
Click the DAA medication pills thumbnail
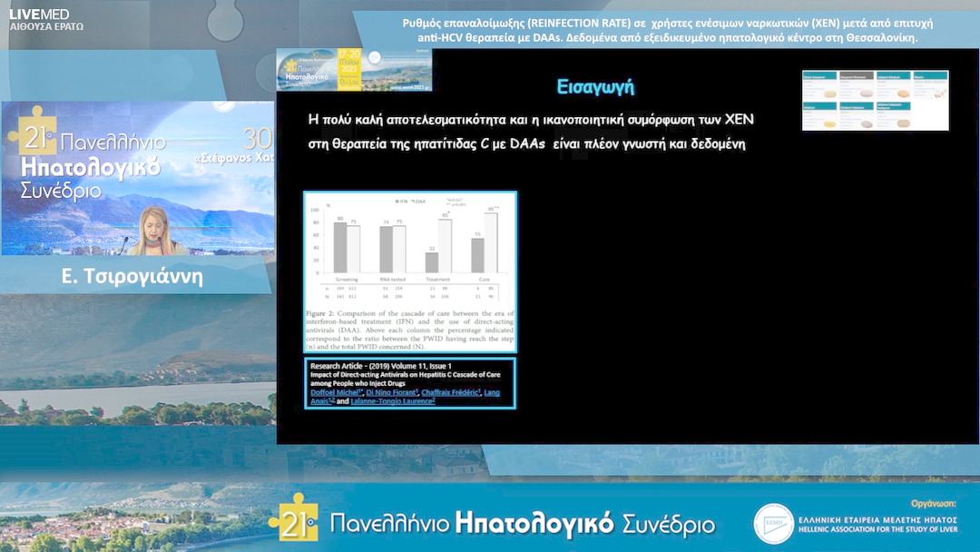coord(875,100)
